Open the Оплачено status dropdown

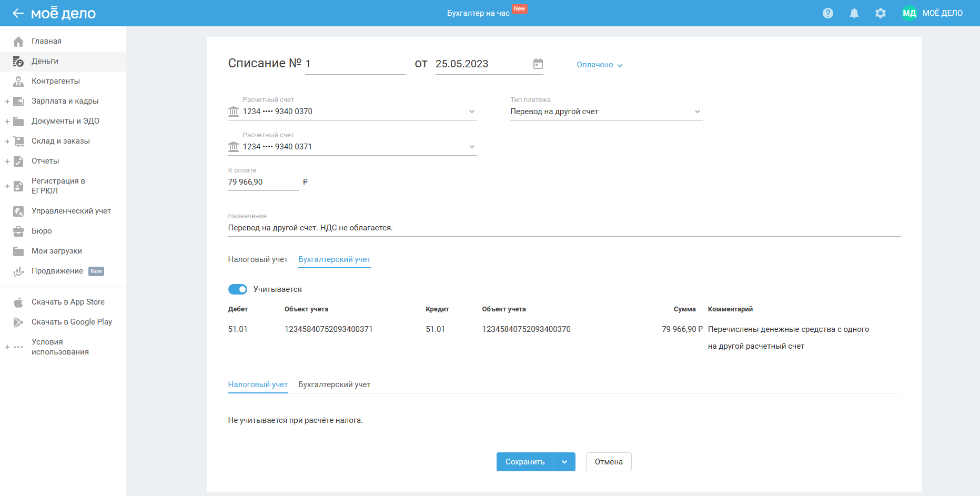[x=599, y=65]
